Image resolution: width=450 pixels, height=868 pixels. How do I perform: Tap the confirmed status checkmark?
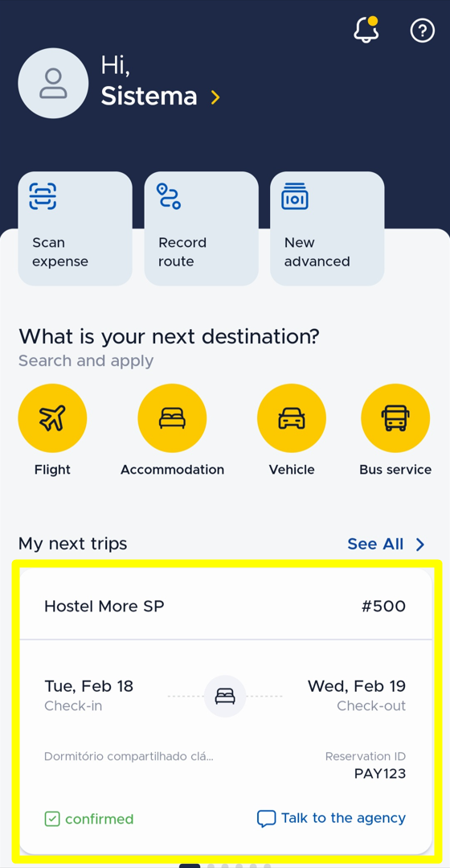[52, 819]
